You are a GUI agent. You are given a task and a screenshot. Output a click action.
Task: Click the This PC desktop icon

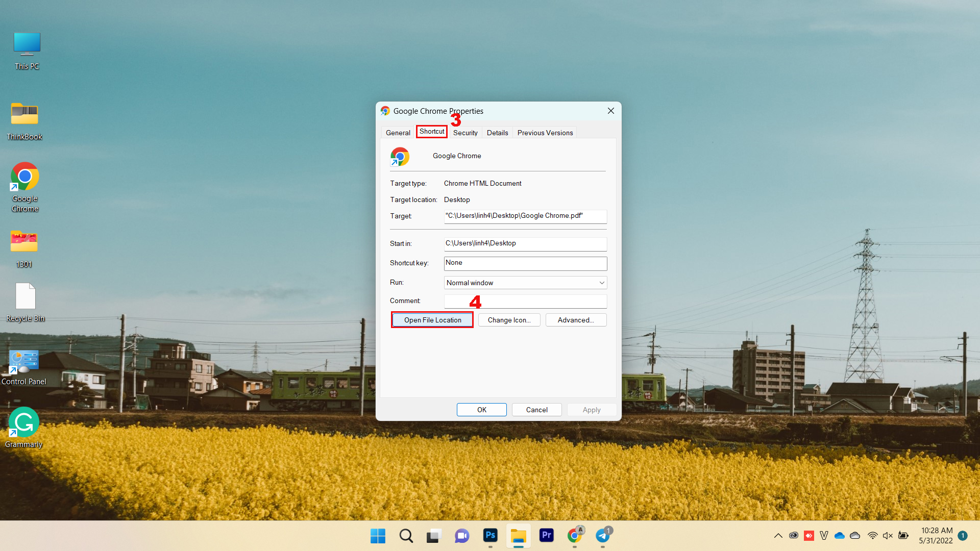click(x=26, y=44)
